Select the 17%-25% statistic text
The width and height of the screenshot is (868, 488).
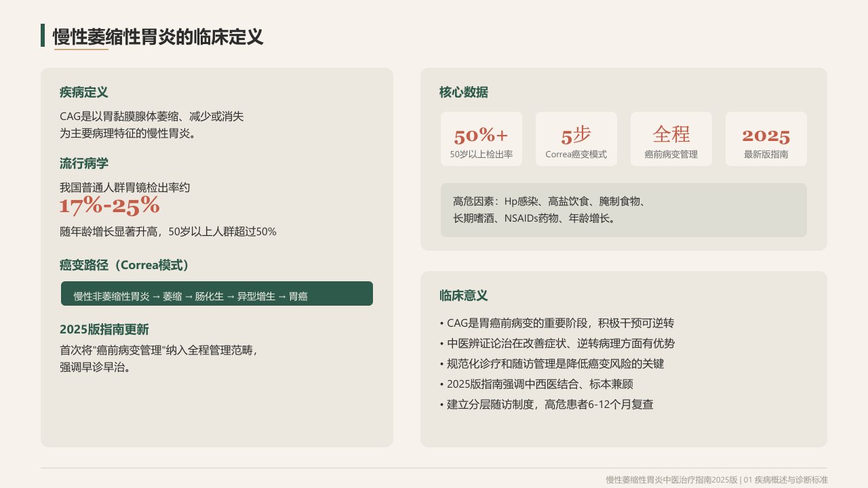pyautogui.click(x=109, y=205)
